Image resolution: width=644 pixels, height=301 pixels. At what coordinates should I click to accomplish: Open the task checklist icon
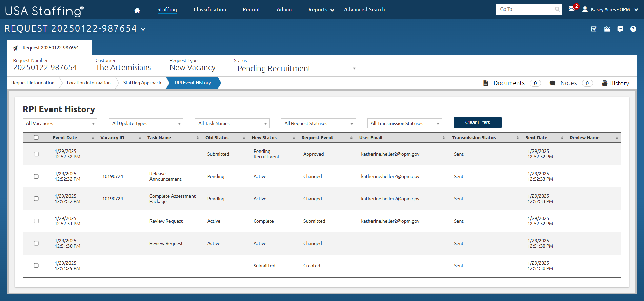click(x=594, y=29)
